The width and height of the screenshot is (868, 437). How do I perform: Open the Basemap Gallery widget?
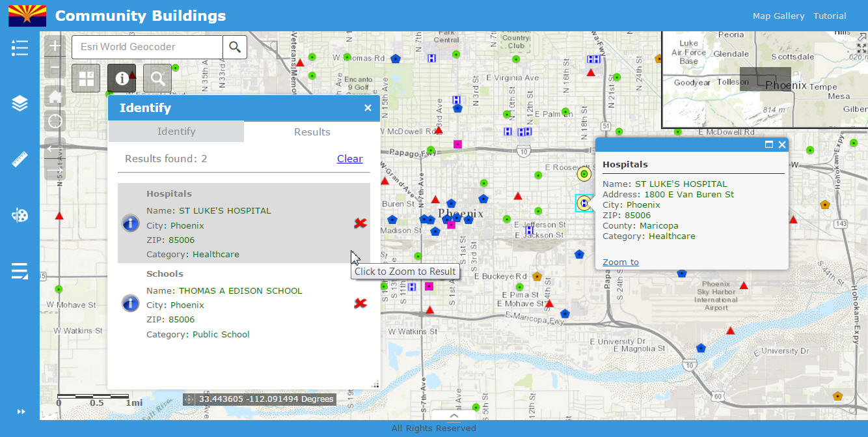pos(86,78)
